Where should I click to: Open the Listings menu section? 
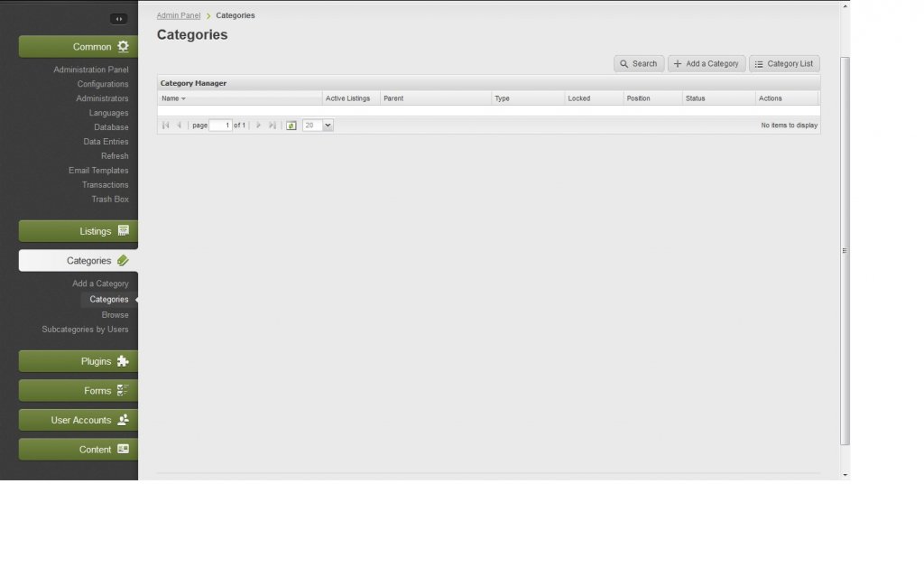[x=78, y=231]
